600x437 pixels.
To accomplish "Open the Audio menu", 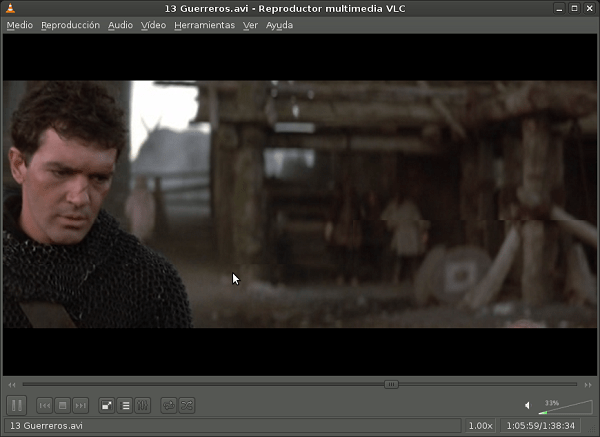I will coord(120,25).
